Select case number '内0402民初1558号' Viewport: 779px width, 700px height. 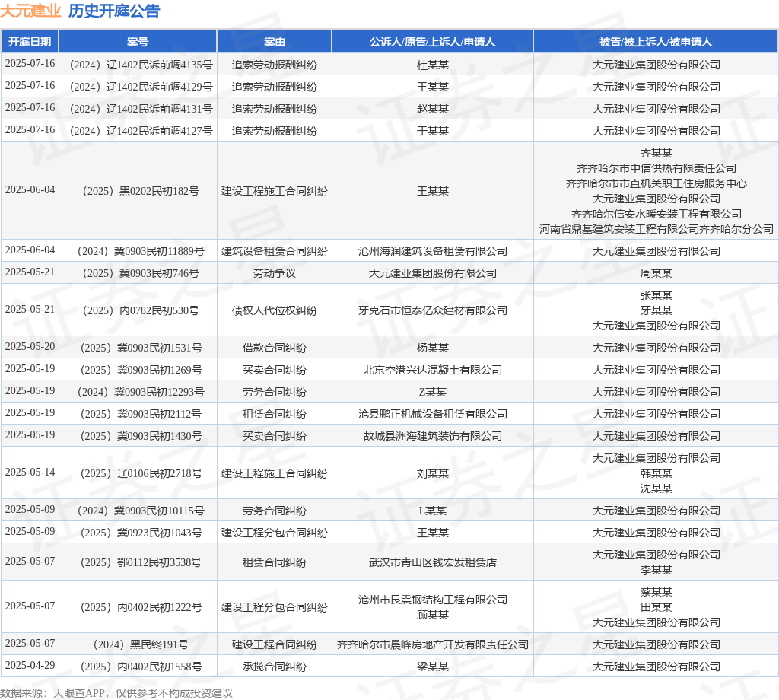[x=159, y=667]
